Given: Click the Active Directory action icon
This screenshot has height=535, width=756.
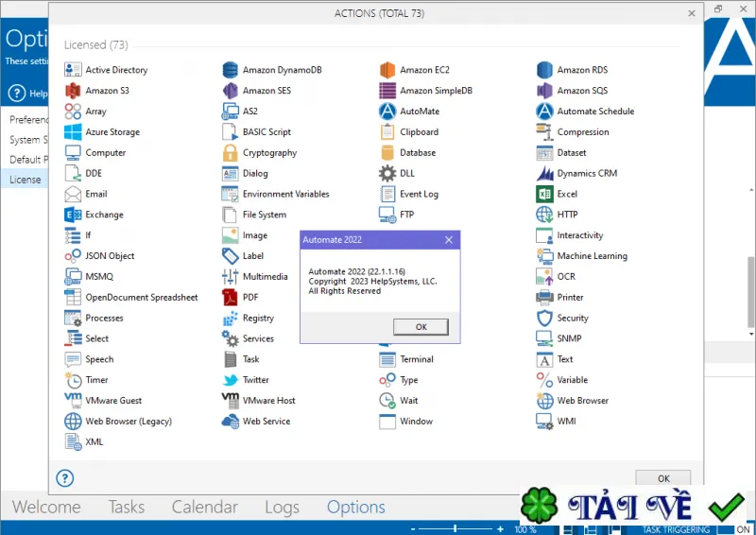Looking at the screenshot, I should [73, 70].
